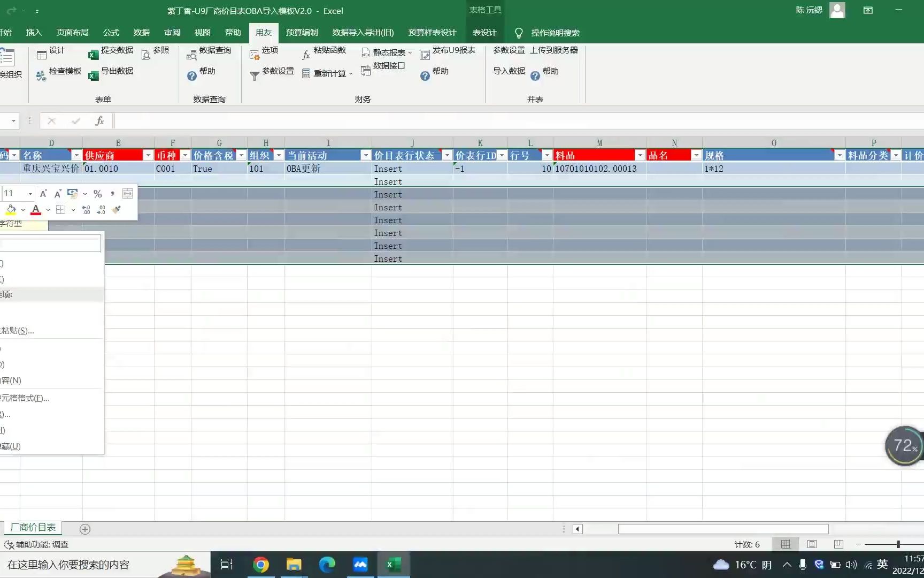Open the 规格 column filter dropdown
This screenshot has height=578, width=924.
click(840, 155)
